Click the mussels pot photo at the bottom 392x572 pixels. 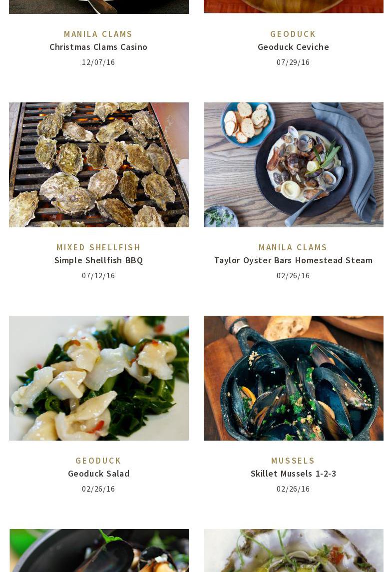(x=99, y=551)
